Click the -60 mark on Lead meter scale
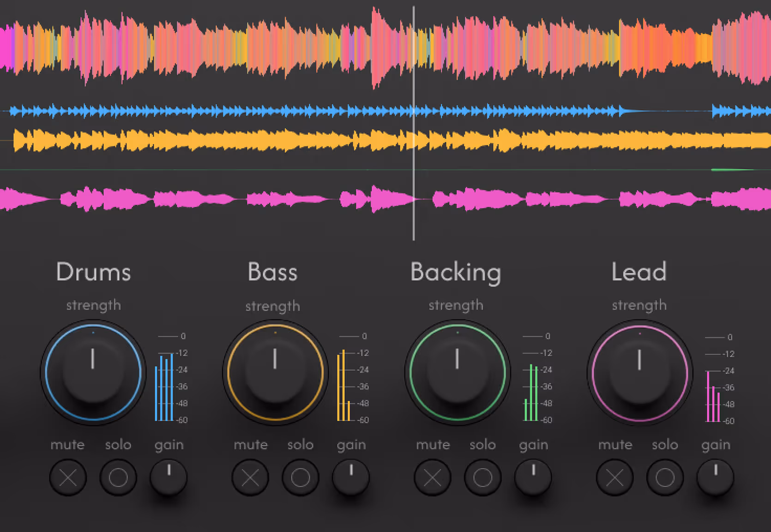The height and width of the screenshot is (532, 771). click(729, 421)
